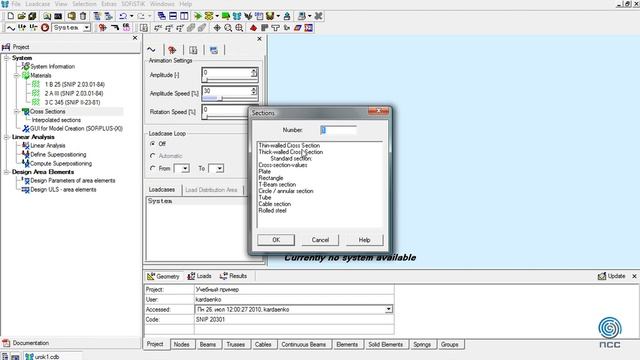Click the urok1.cdb document tab
Screen dimensions: 640x360
(42, 356)
